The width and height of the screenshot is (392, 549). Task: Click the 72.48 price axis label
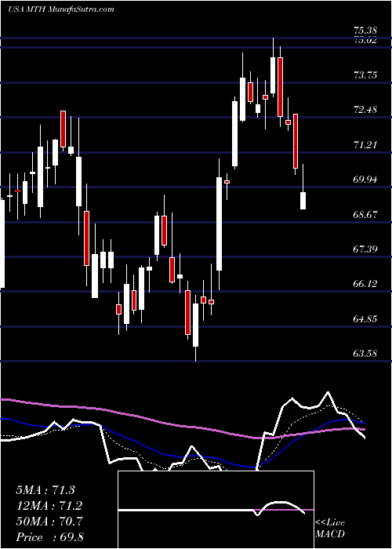coord(365,110)
